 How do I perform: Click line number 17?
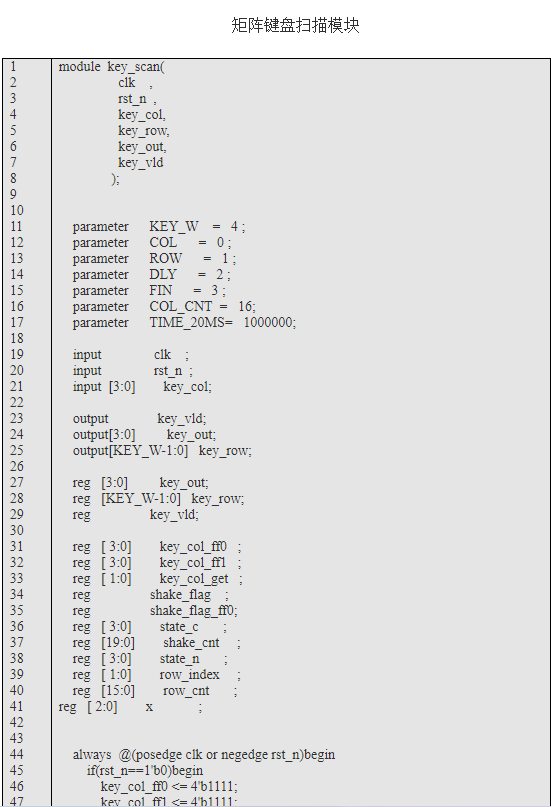(16, 323)
